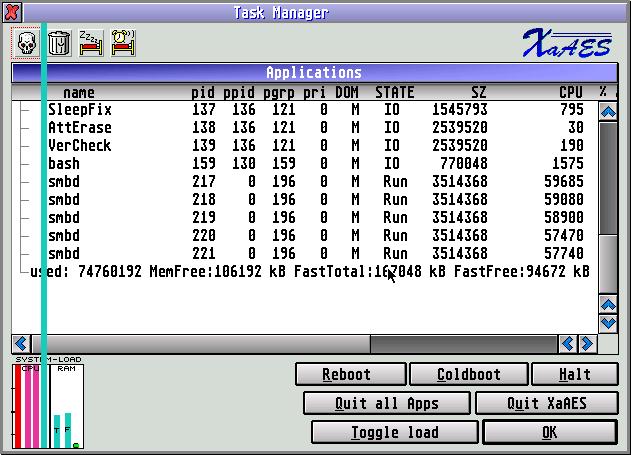This screenshot has height=455, width=631.
Task: Toggle load display button
Action: click(394, 433)
